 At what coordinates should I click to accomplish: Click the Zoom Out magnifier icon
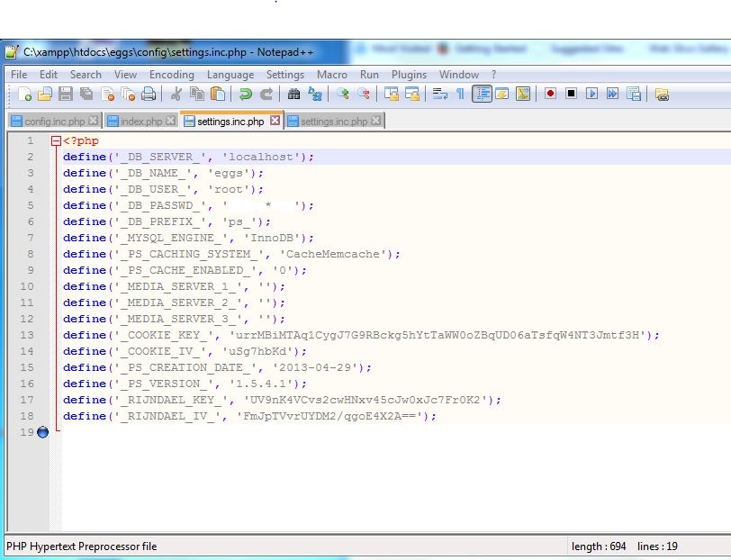(364, 95)
